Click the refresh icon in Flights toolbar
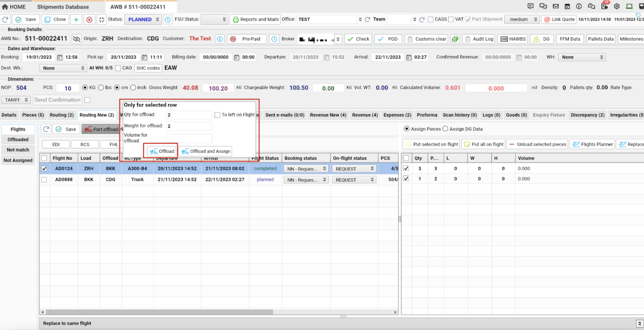This screenshot has width=644, height=330. click(x=46, y=129)
